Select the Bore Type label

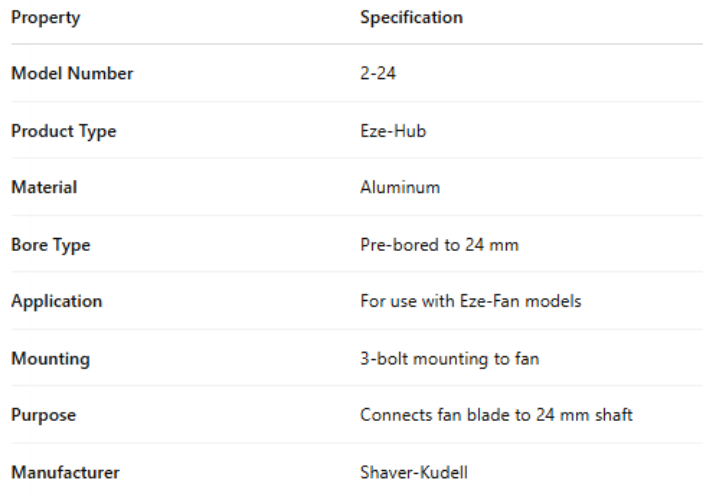click(x=51, y=245)
